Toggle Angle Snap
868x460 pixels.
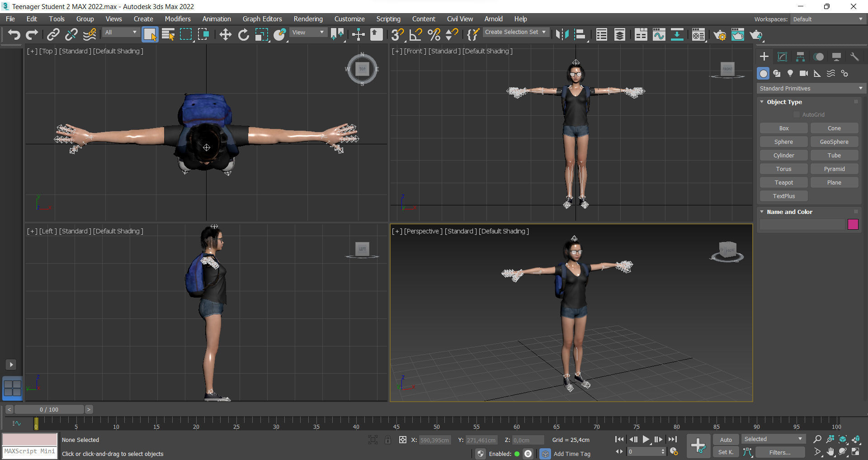(415, 34)
